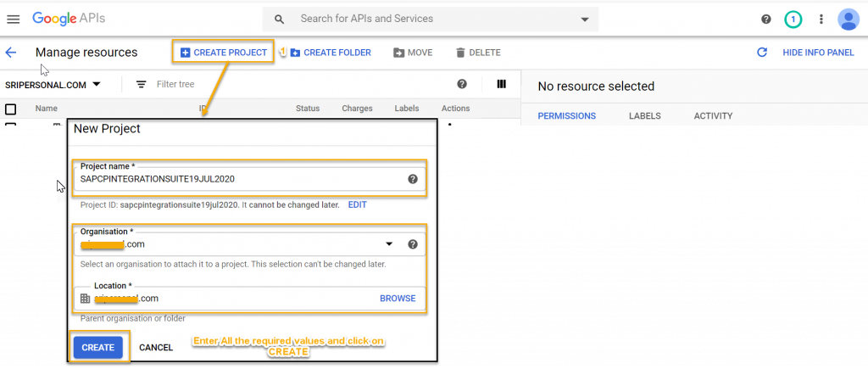Click the refresh icon
This screenshot has height=369, width=868.
pyautogui.click(x=762, y=53)
